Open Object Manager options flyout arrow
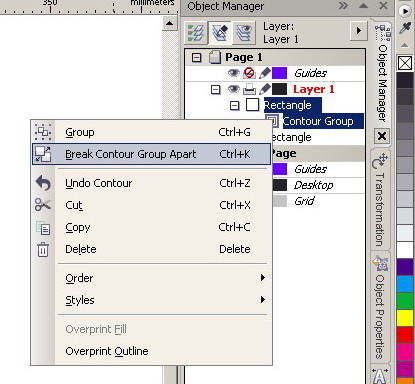 pyautogui.click(x=359, y=31)
